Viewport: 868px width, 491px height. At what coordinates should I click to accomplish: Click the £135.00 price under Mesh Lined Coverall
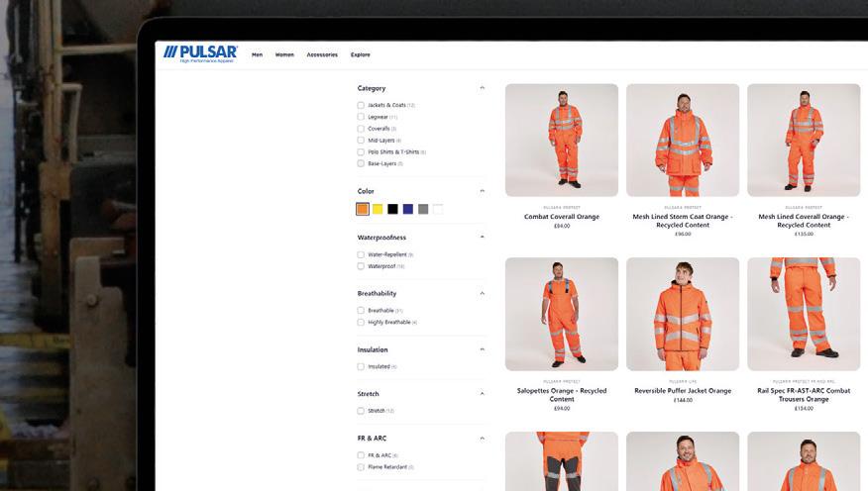(x=804, y=234)
